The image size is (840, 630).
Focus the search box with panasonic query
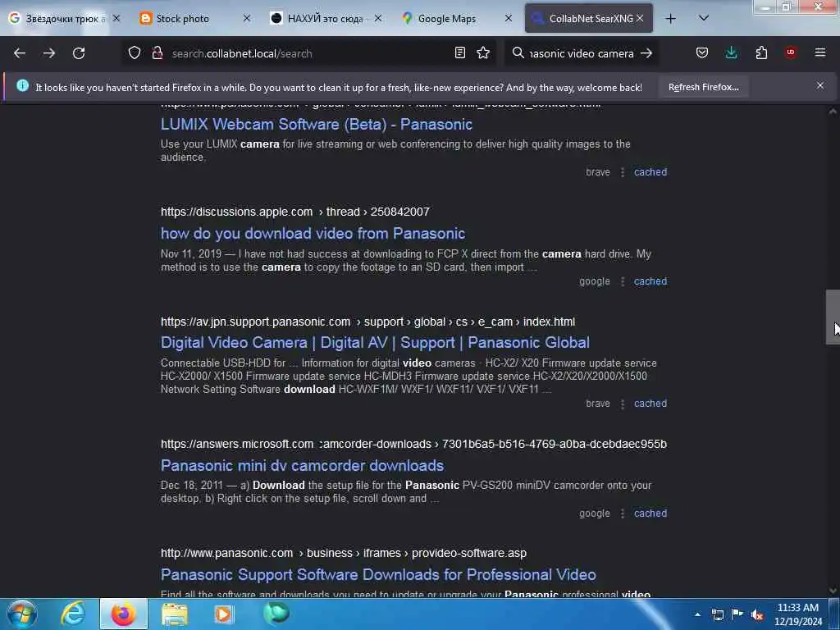click(582, 53)
